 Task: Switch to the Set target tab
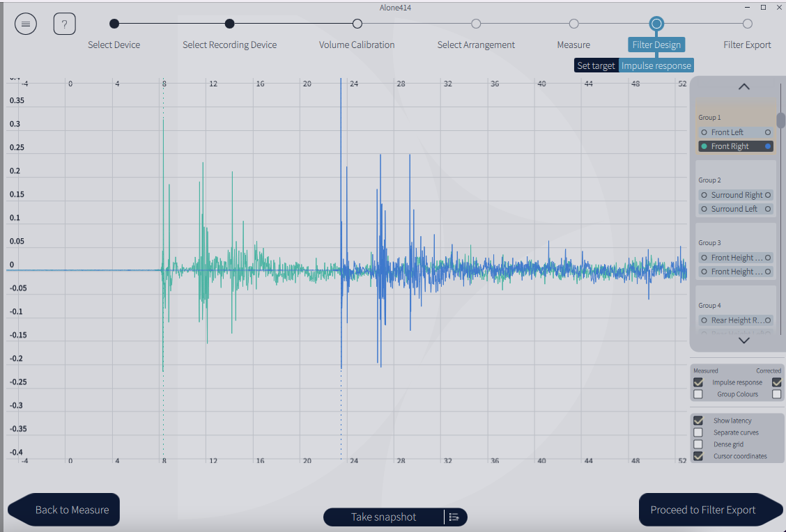[x=596, y=65]
